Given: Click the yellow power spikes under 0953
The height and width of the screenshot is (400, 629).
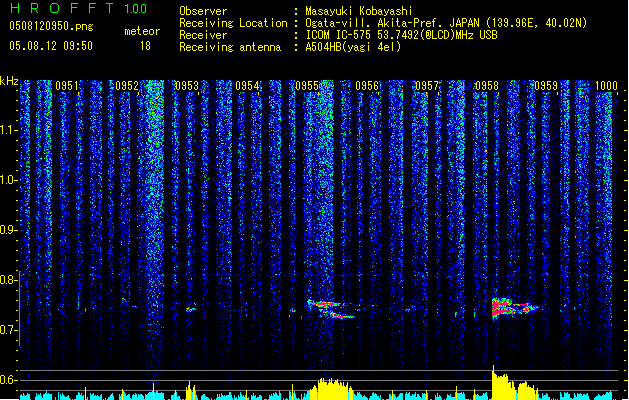Looking at the screenshot, I should point(191,390).
